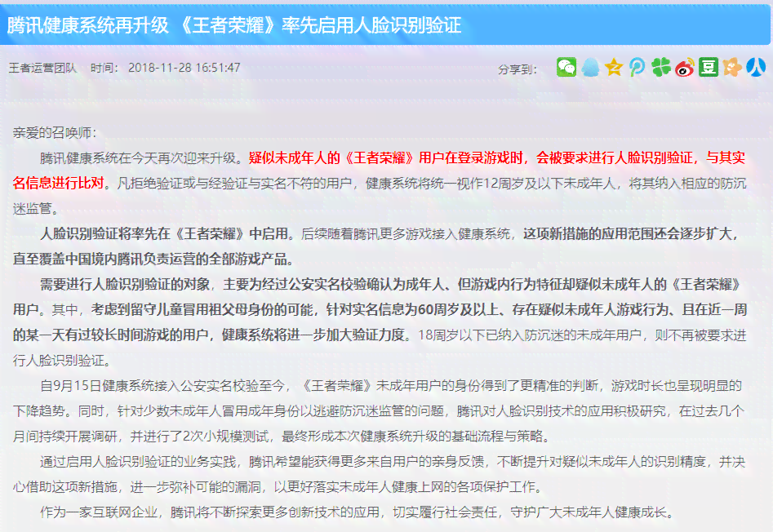Click the paragraph starting 自9月15日健康系统
773x532 pixels.
[379, 410]
